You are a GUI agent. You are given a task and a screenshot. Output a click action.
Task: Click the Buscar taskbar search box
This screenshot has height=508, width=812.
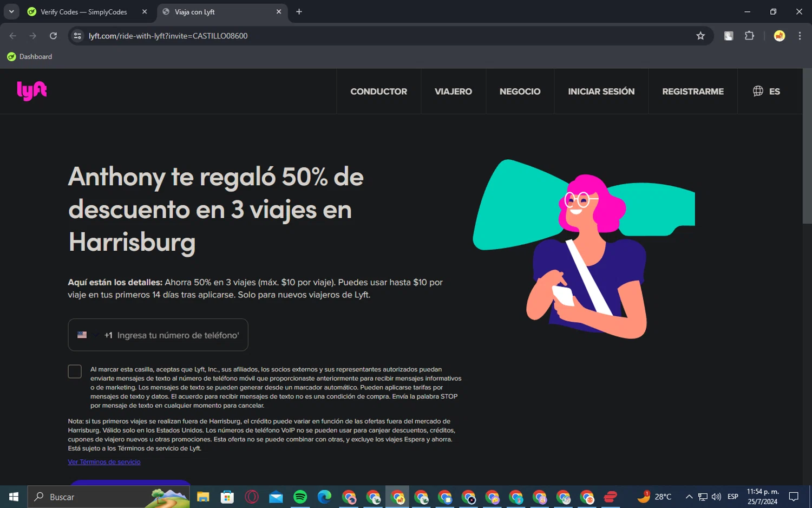point(109,497)
